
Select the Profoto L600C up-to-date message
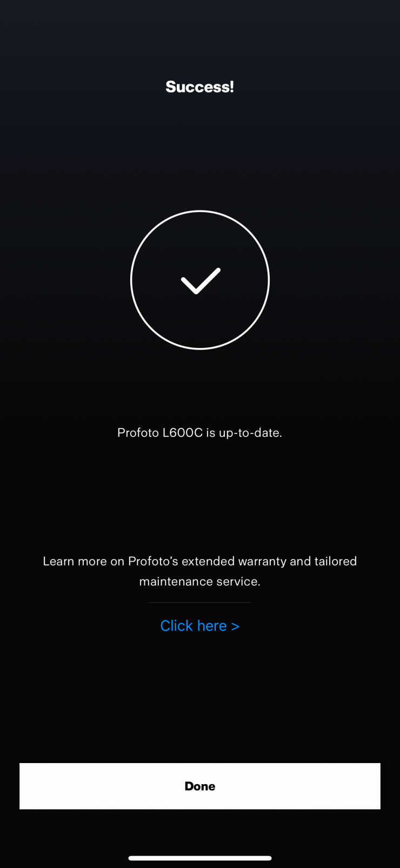click(x=200, y=432)
